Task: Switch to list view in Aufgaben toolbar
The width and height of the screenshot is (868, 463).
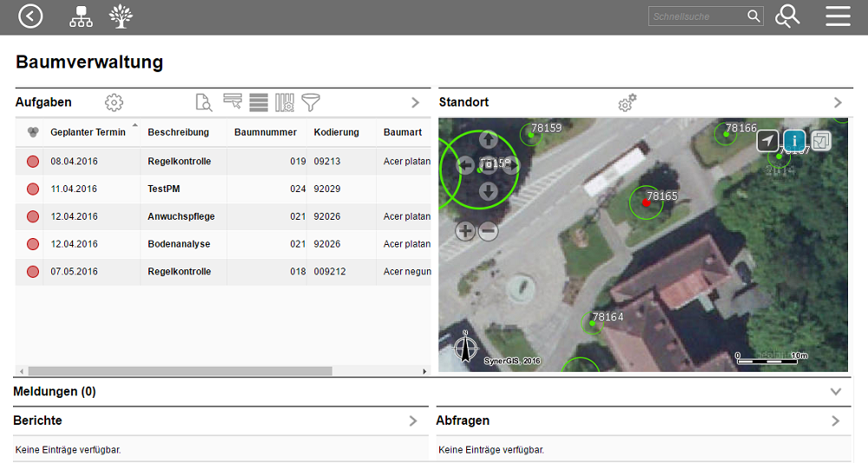Action: [258, 103]
